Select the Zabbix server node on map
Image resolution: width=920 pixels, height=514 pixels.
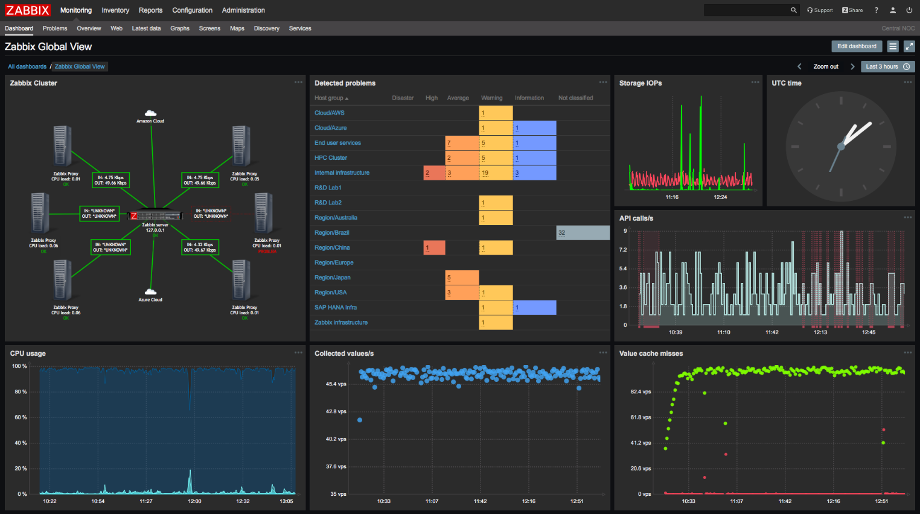pyautogui.click(x=154, y=216)
